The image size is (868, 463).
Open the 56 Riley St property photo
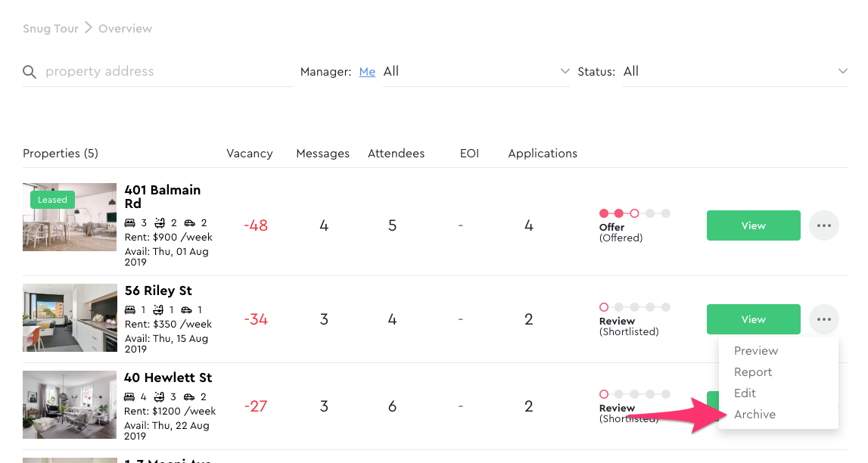(70, 318)
